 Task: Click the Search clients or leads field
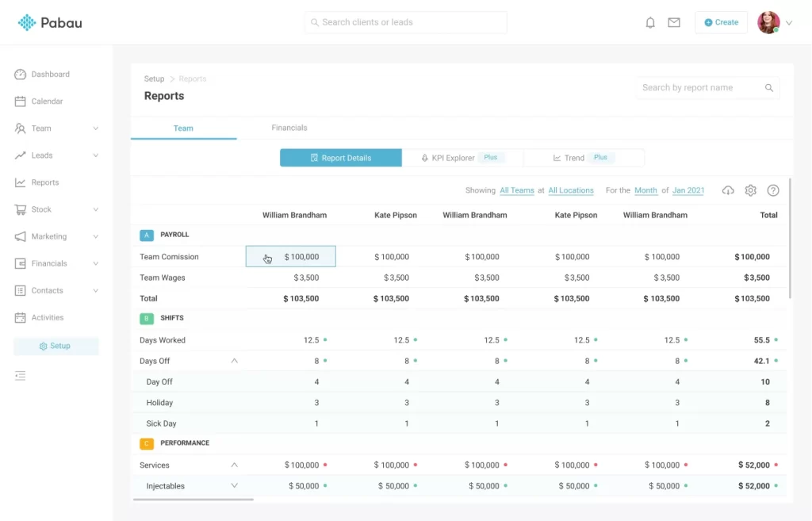[x=405, y=22]
